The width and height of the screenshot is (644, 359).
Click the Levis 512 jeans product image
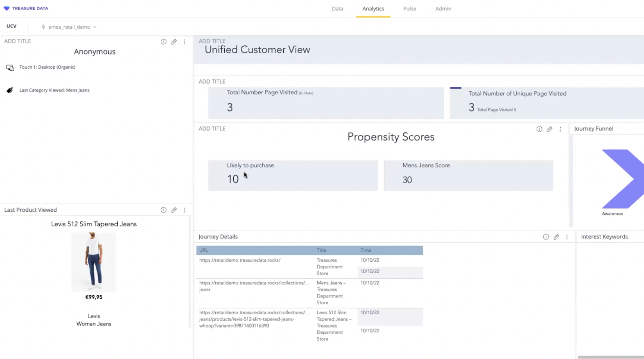(x=94, y=262)
